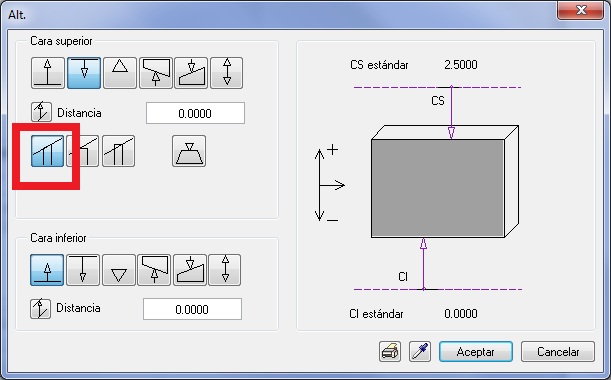611x380 pixels.
Task: Choose the triangle icon in Cara superior
Action: tap(120, 73)
